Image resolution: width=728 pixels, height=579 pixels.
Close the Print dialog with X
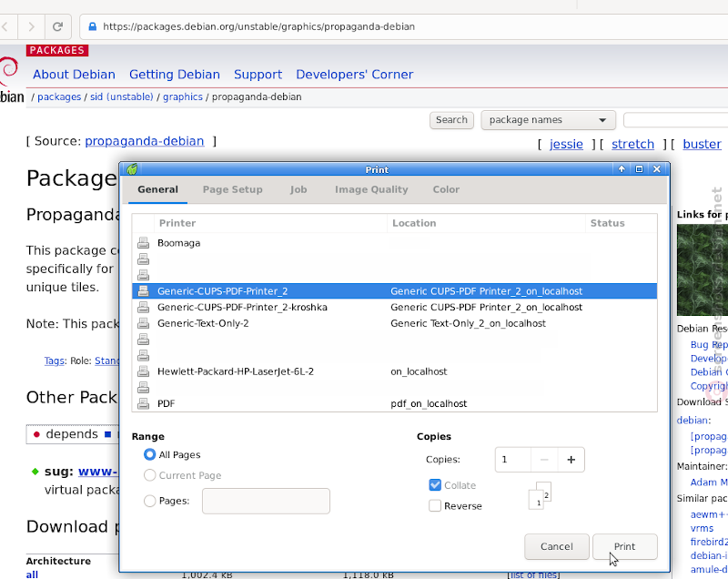pyautogui.click(x=657, y=169)
